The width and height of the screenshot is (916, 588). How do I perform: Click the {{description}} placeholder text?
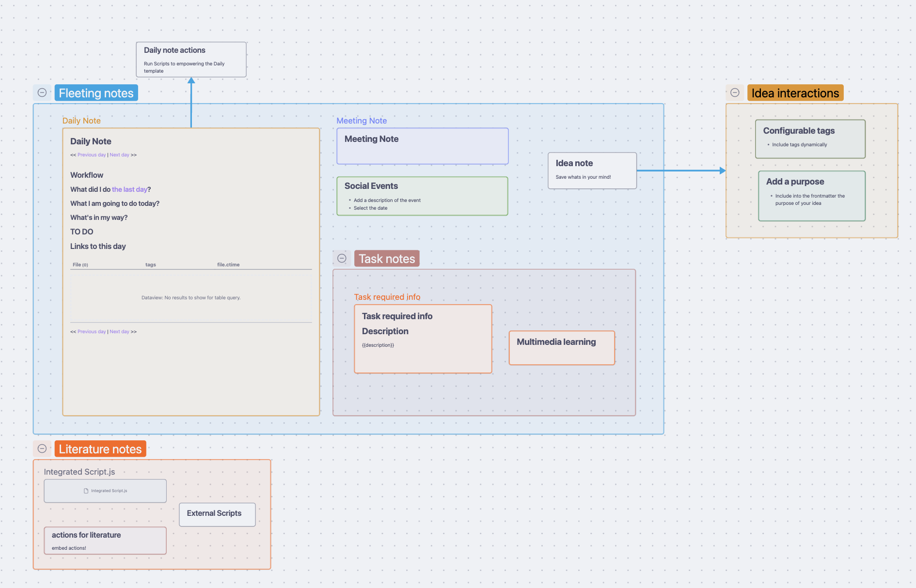(x=378, y=345)
